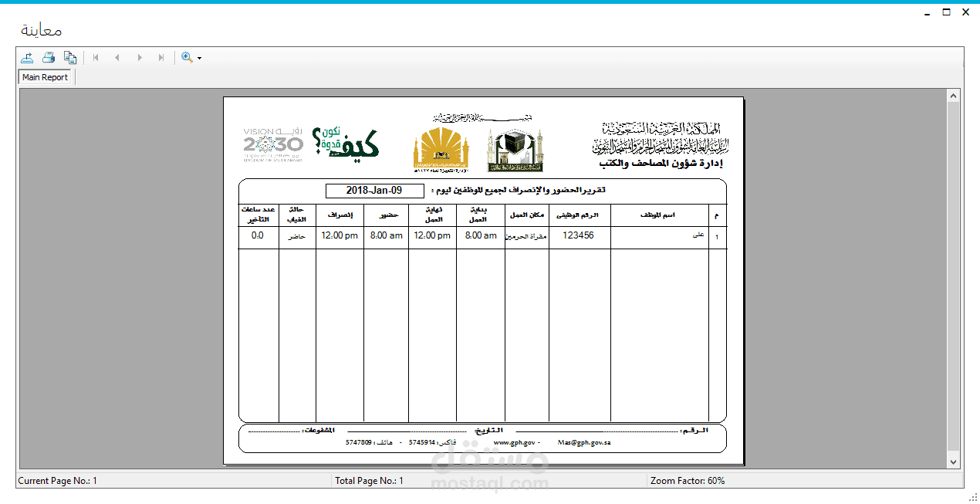980x504 pixels.
Task: Click the Zoom Factor: 60% status text
Action: tap(688, 481)
